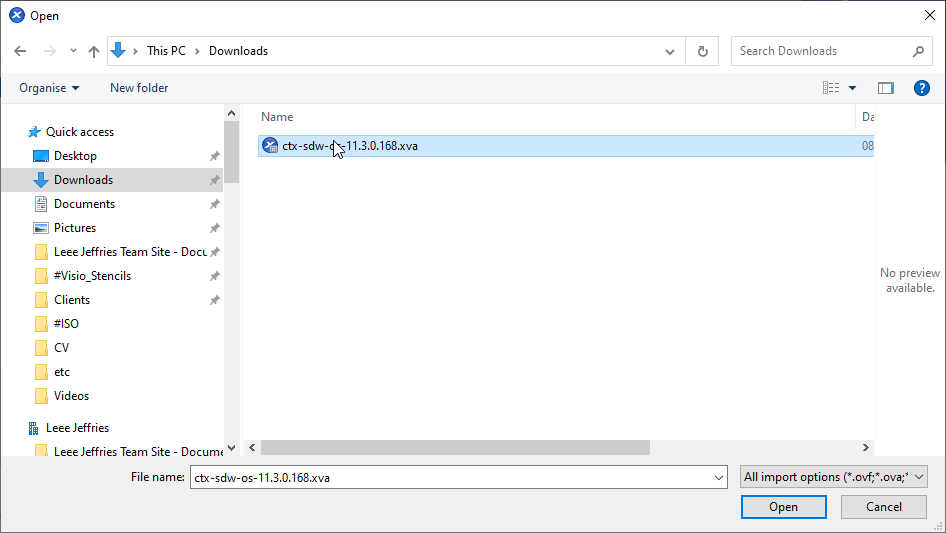Click the horizontal scrollbar in file list

(455, 448)
